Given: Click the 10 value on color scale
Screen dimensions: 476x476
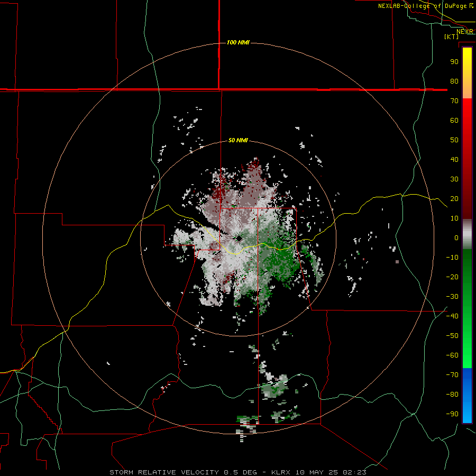Looking at the screenshot, I should click(454, 218).
